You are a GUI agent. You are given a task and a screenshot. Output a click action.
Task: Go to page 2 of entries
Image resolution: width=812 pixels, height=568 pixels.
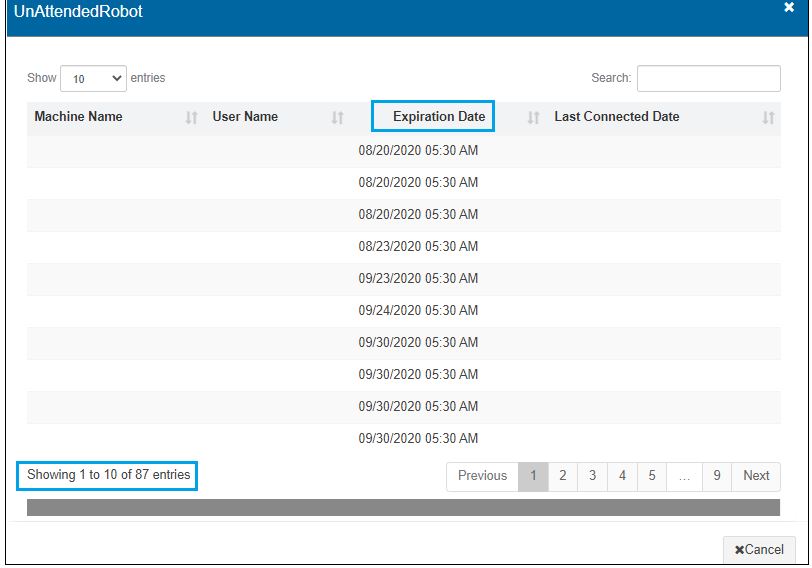click(563, 476)
